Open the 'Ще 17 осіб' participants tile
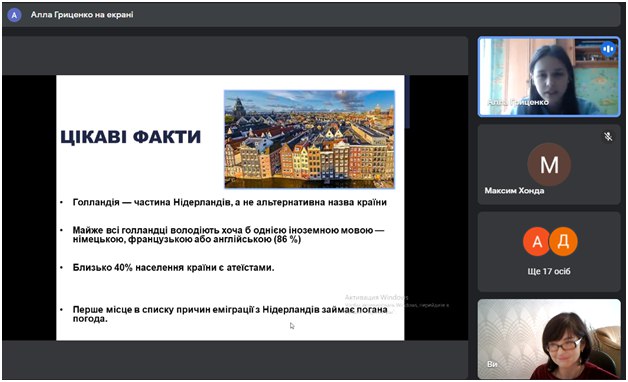Screen dimensions: 628x382 tap(549, 252)
